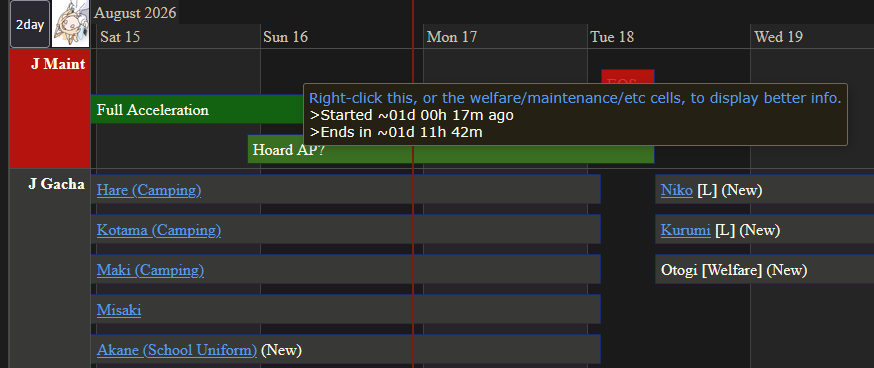Screen dimensions: 874x368
Task: Select the J Maint row header
Action: click(x=50, y=109)
